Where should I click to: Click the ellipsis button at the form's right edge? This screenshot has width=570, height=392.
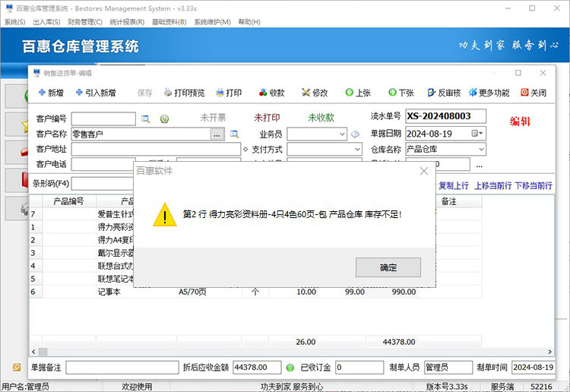479,165
